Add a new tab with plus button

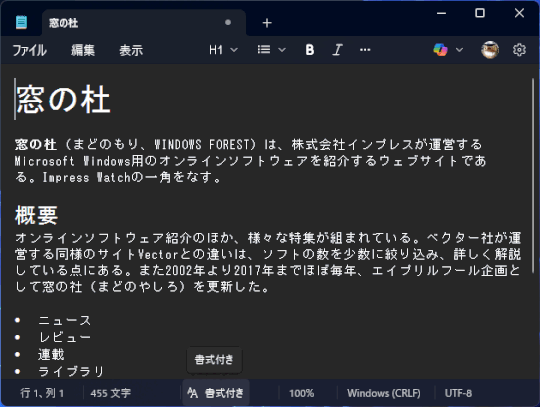tap(267, 23)
